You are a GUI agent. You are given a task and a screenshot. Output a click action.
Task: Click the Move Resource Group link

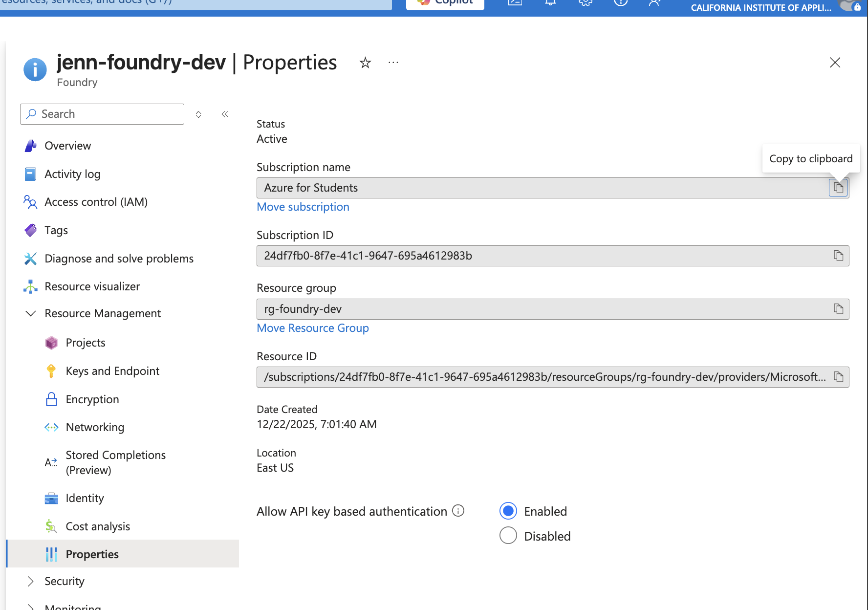point(313,328)
